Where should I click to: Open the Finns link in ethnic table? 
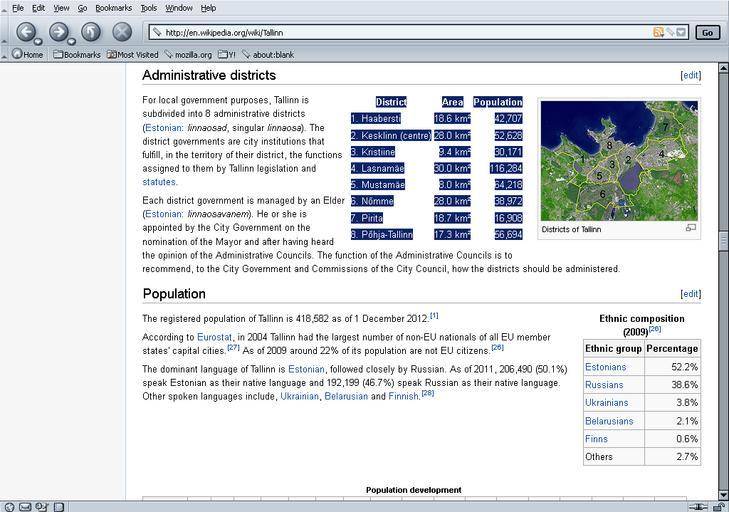(x=596, y=439)
